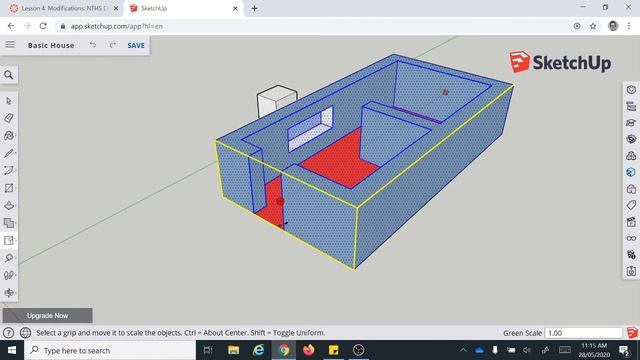Open the search tools magnifier
Viewport: 640px width, 360px height.
point(9,75)
